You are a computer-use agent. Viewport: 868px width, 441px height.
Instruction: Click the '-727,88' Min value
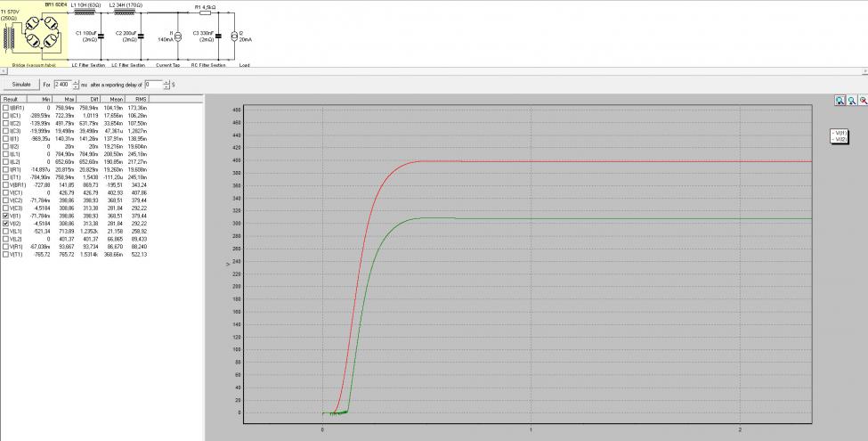click(x=41, y=185)
